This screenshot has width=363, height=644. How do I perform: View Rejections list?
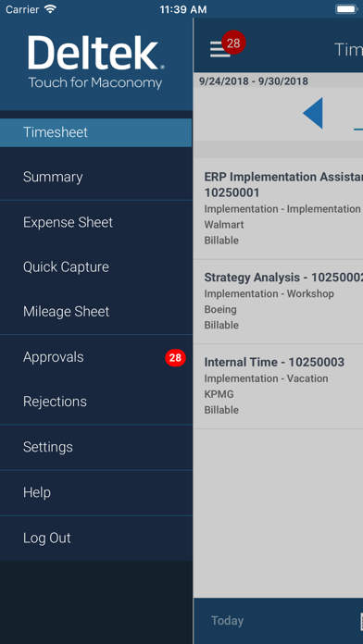95,402
